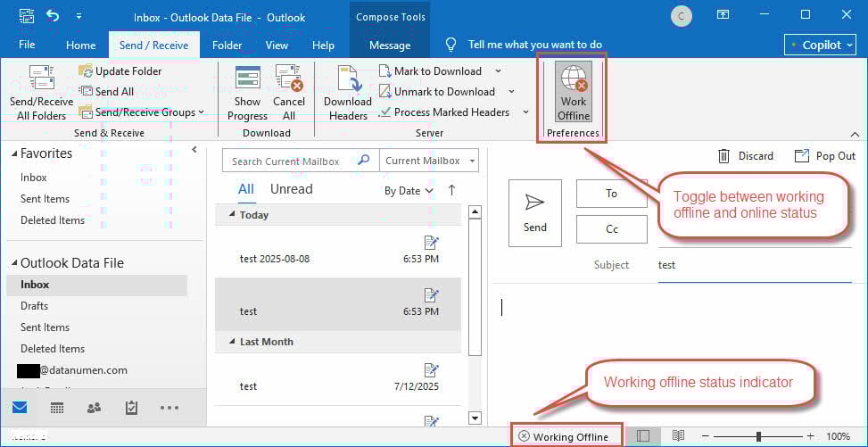Open Quick Access Toolbar customize arrow
Screen dimensions: 868x447
[79, 17]
